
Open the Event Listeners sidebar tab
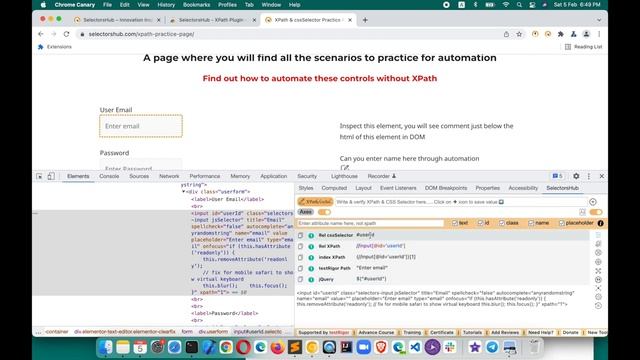click(398, 188)
